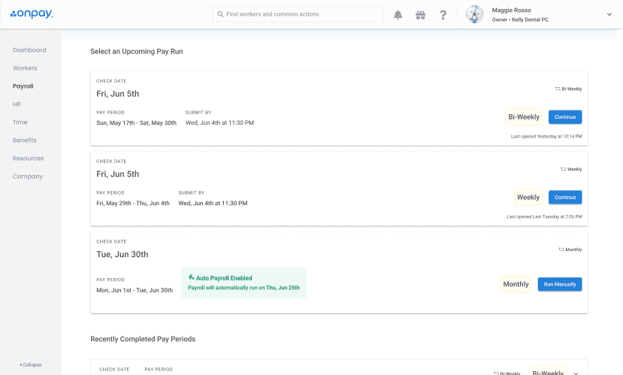The width and height of the screenshot is (623, 375).
Task: Open the notifications bell
Action: tap(398, 15)
